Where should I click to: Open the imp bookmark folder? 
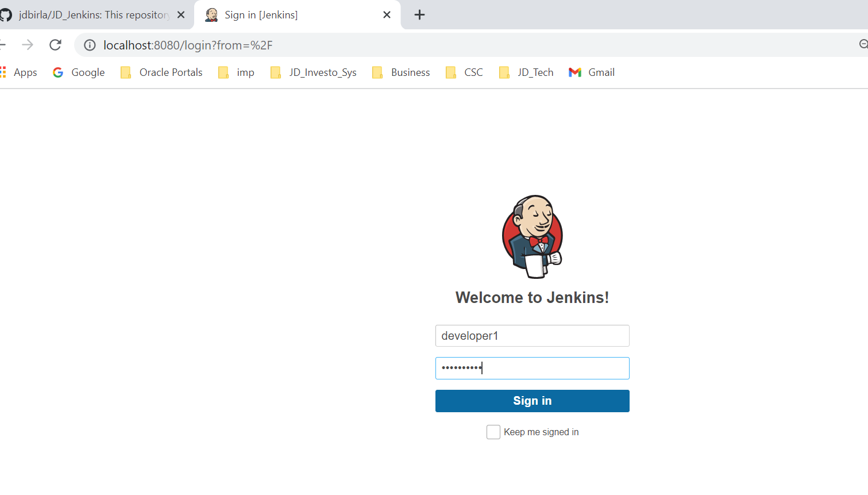point(236,72)
